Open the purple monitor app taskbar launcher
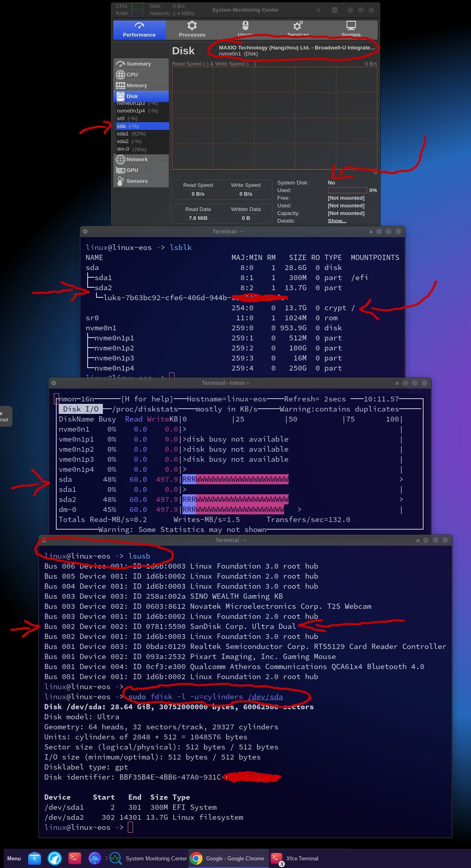 click(x=95, y=858)
